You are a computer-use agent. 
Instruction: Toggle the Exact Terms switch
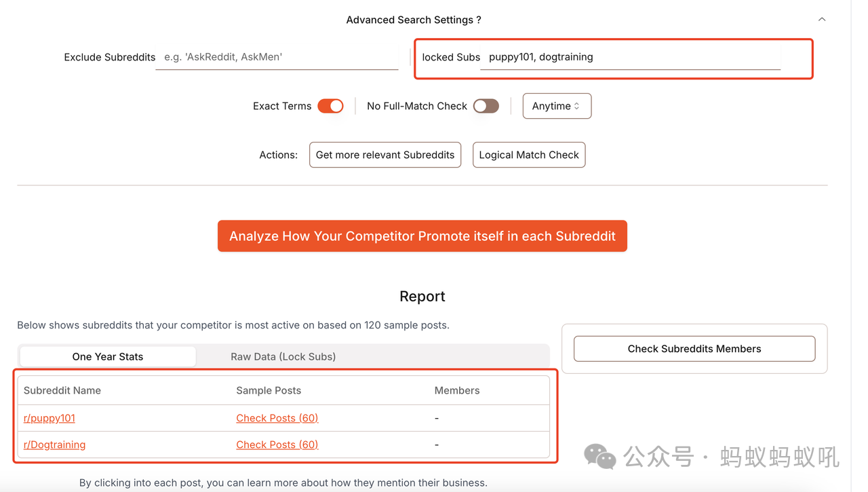coord(331,106)
